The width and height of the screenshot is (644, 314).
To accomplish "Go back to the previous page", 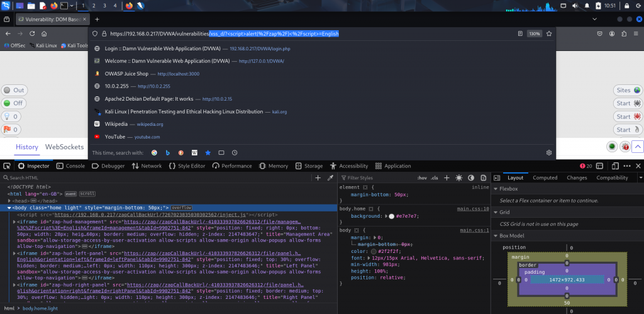I will tap(8, 34).
